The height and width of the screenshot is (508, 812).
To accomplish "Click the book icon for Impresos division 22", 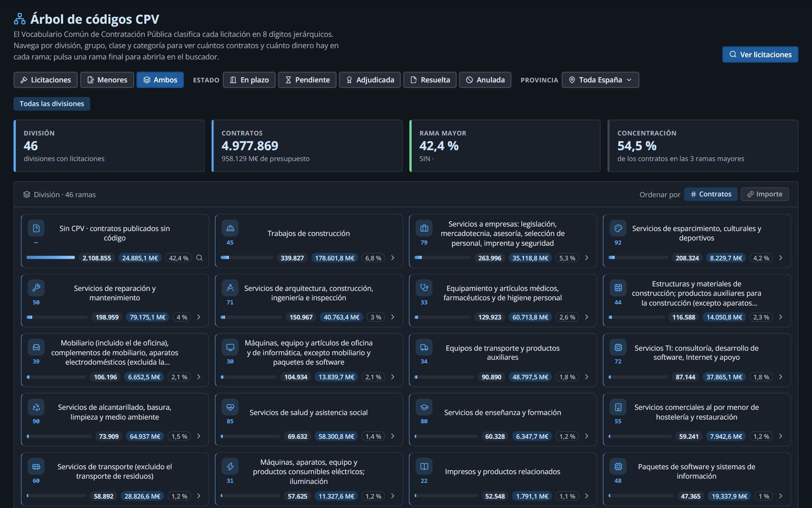I will (424, 467).
